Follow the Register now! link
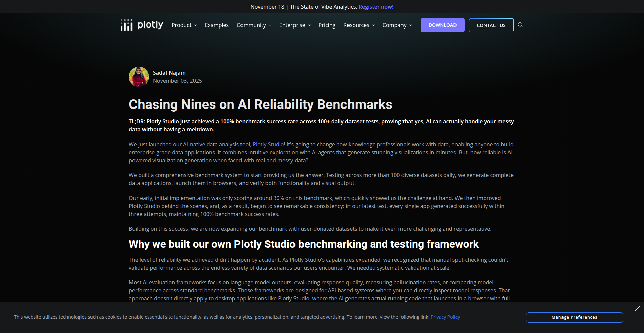644x333 pixels. pos(376,7)
